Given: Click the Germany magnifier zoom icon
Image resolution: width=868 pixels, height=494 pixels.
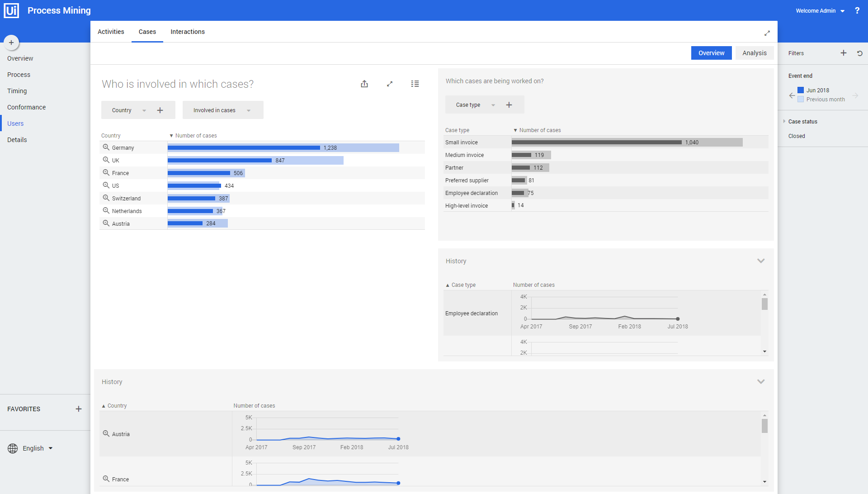Looking at the screenshot, I should [x=106, y=147].
